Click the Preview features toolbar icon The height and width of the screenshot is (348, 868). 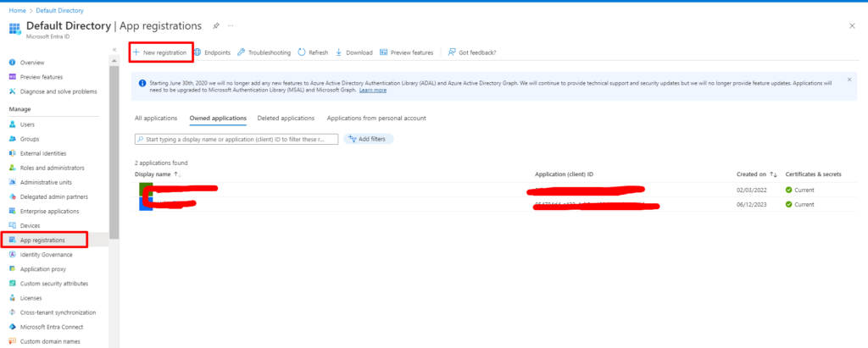[384, 52]
